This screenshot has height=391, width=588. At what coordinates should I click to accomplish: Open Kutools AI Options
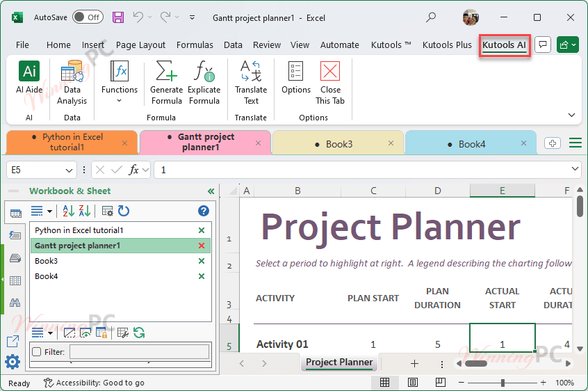(296, 77)
